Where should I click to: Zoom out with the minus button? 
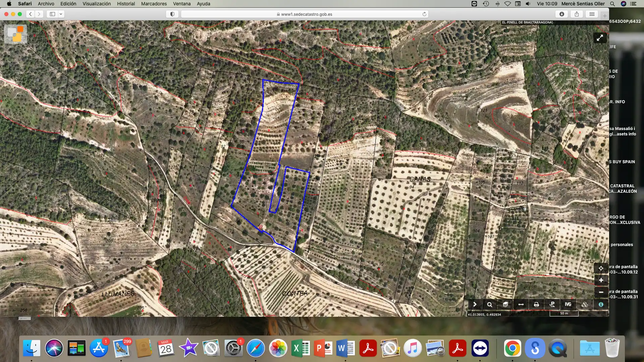coord(601,292)
